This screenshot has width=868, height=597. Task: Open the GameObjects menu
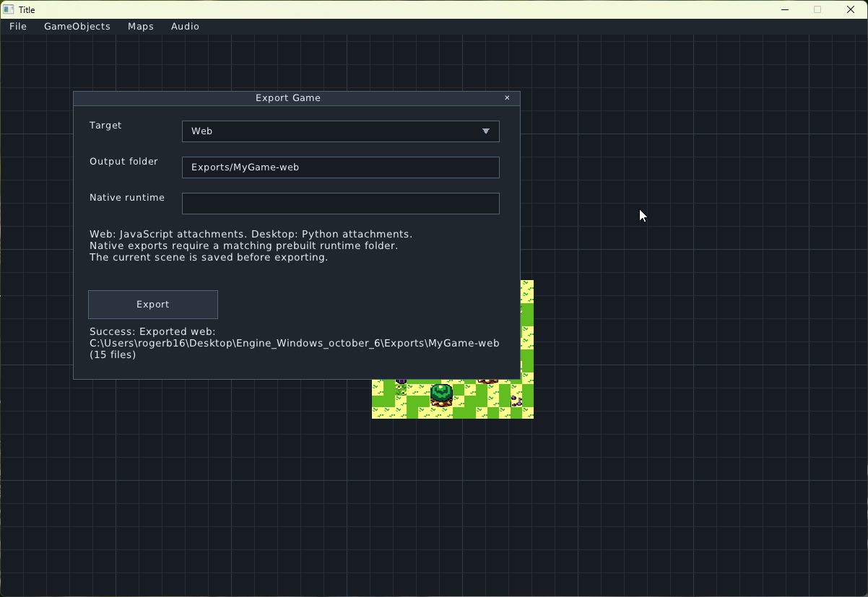coord(77,27)
